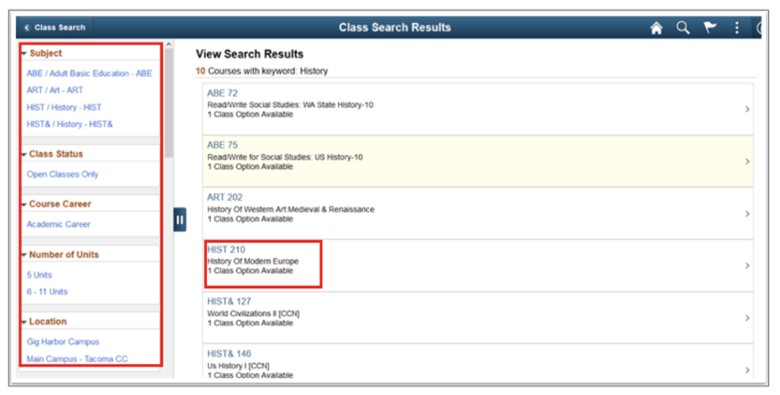Open ART 202 row chevron arrow
The image size is (780, 395).
tap(747, 213)
